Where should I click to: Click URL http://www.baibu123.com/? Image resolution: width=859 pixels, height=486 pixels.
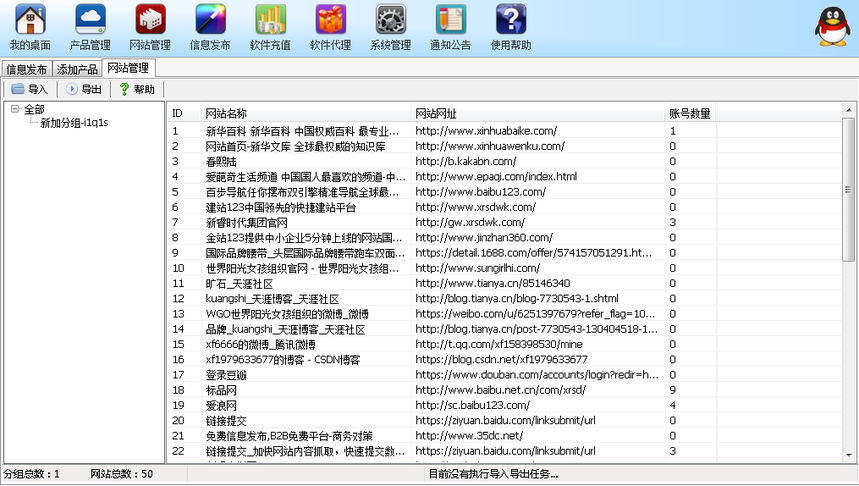[480, 192]
